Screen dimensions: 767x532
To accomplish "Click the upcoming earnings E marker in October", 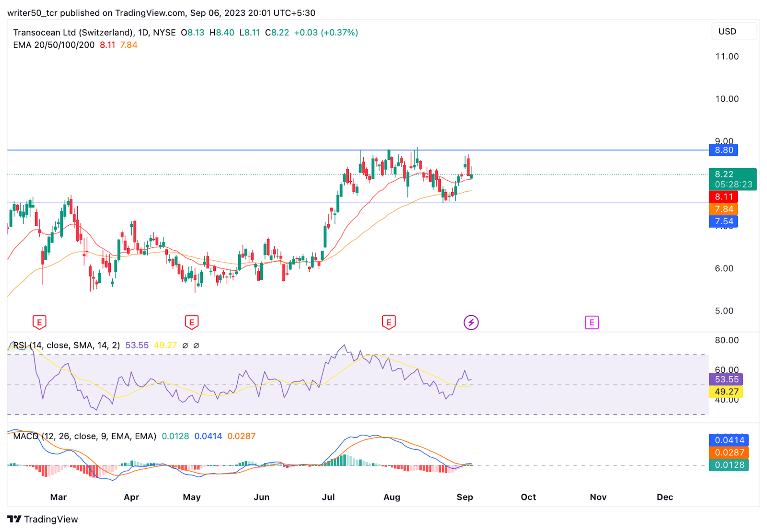I will (592, 323).
